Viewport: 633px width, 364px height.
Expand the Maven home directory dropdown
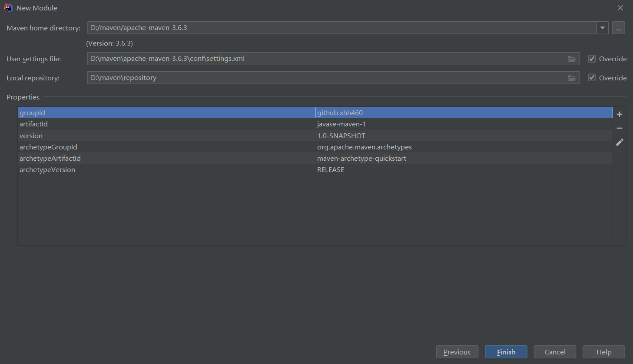point(603,28)
